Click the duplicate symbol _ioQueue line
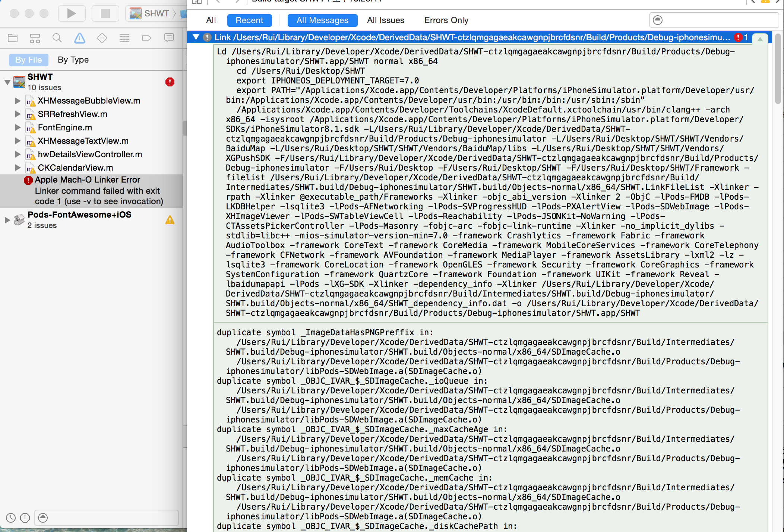The height and width of the screenshot is (532, 784). 352,381
